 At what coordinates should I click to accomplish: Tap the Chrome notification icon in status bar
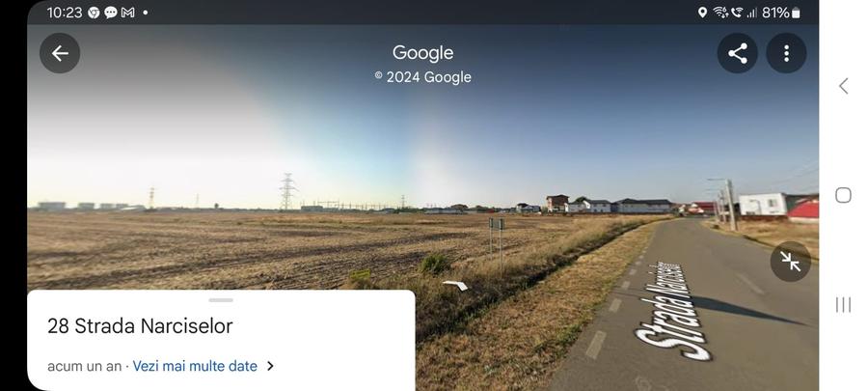coord(94,13)
